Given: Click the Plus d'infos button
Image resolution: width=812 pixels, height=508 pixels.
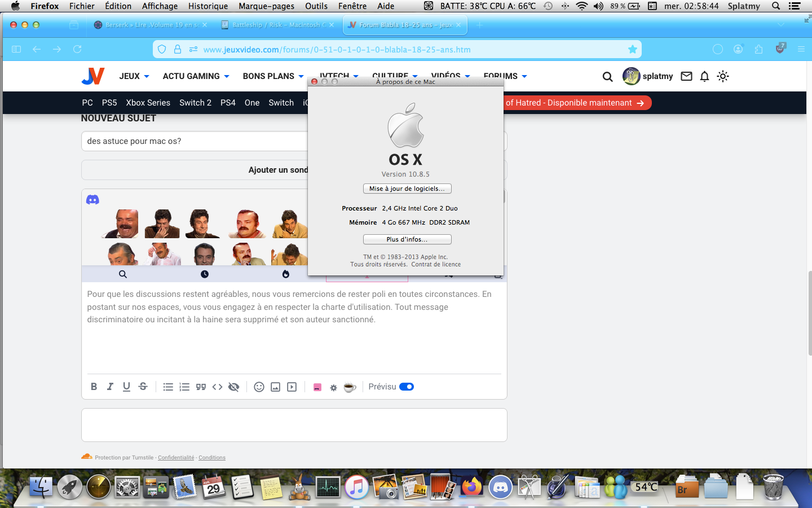Looking at the screenshot, I should point(407,239).
